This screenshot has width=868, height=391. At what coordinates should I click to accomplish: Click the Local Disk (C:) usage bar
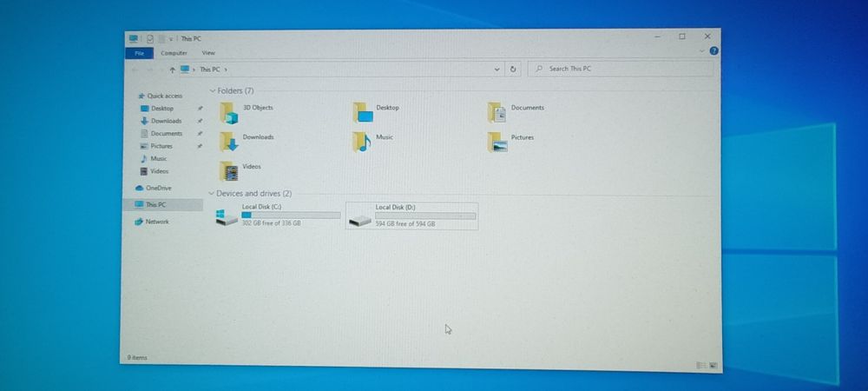pos(291,215)
